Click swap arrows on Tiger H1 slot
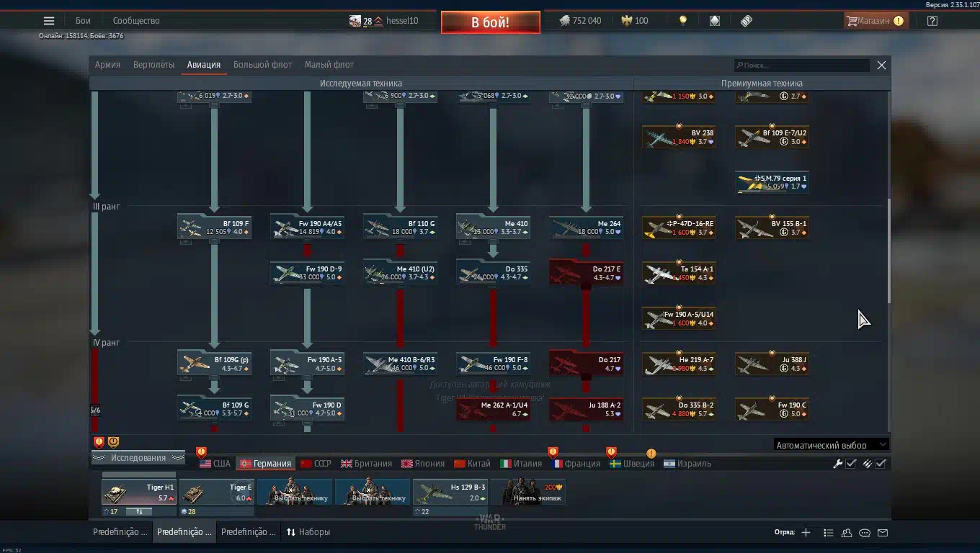This screenshot has width=980, height=553. pyautogui.click(x=139, y=511)
